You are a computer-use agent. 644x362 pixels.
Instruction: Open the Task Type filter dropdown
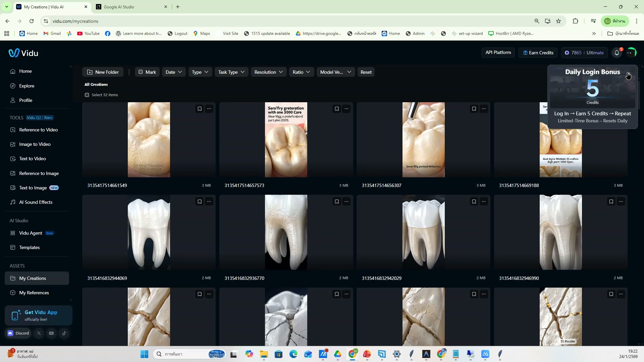click(x=231, y=72)
